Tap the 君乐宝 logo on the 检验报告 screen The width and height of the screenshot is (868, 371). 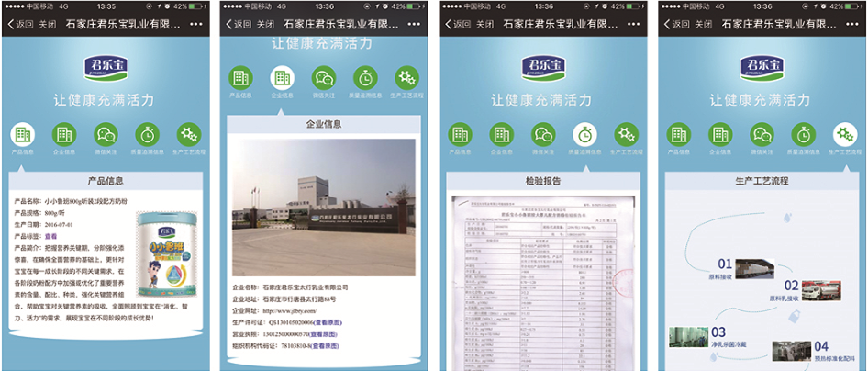click(x=543, y=69)
